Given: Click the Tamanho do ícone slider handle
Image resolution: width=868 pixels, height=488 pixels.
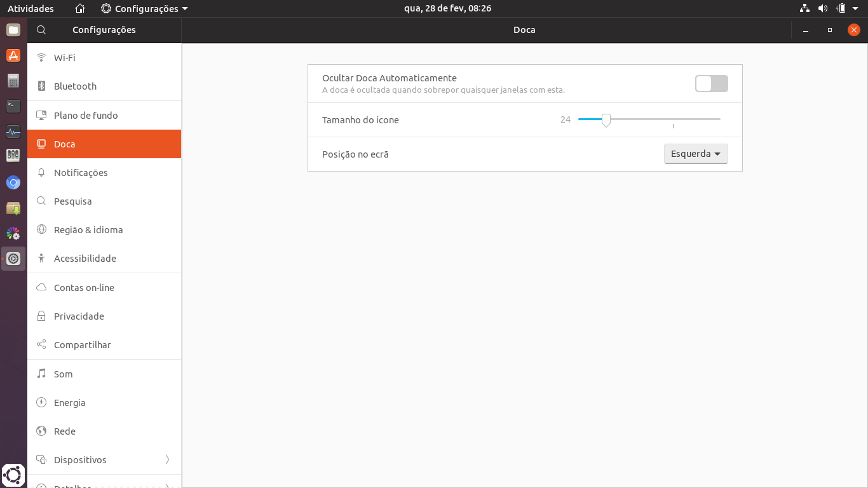Looking at the screenshot, I should click(606, 119).
